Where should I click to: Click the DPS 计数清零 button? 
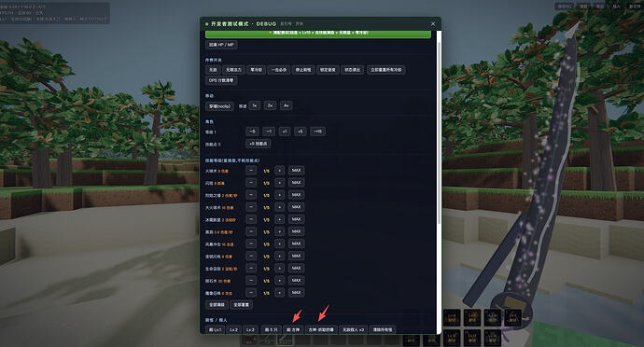click(x=221, y=80)
